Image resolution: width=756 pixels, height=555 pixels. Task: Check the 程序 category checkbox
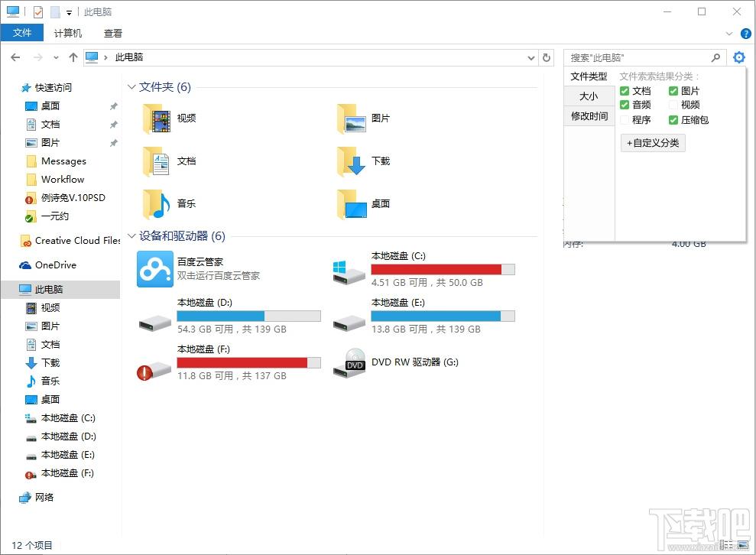coord(625,119)
